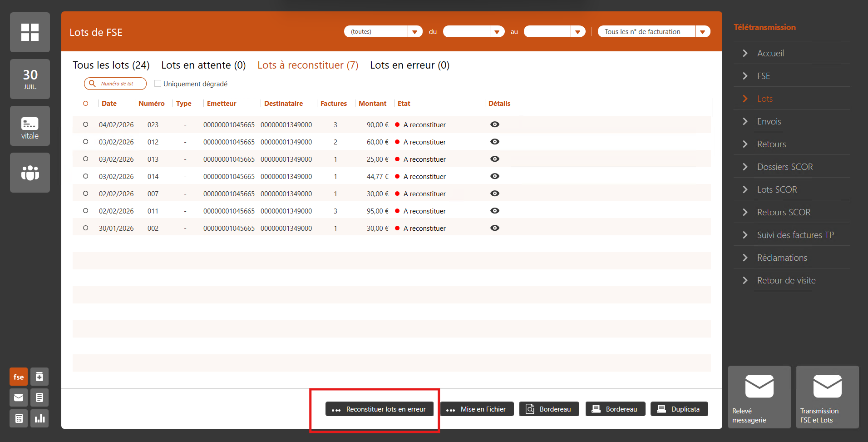Screen dimensions: 868x442
Task: Switch to Lots en attente (0) tab
Action: [203, 65]
